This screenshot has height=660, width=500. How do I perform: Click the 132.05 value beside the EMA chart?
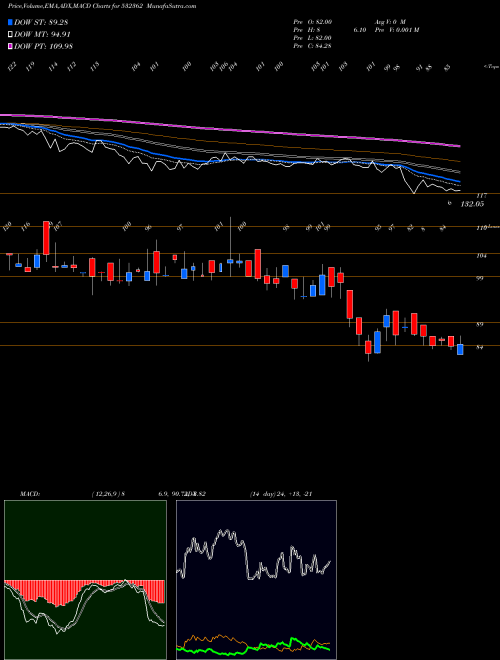[472, 204]
